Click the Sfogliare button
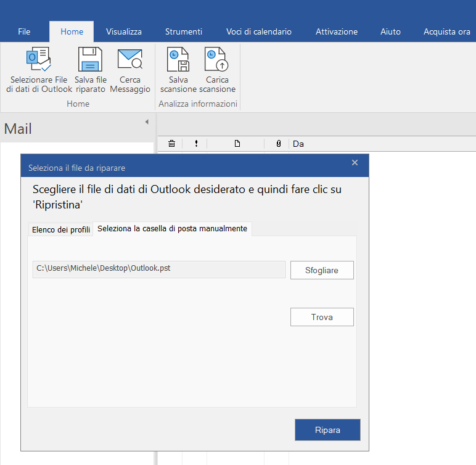 point(322,270)
